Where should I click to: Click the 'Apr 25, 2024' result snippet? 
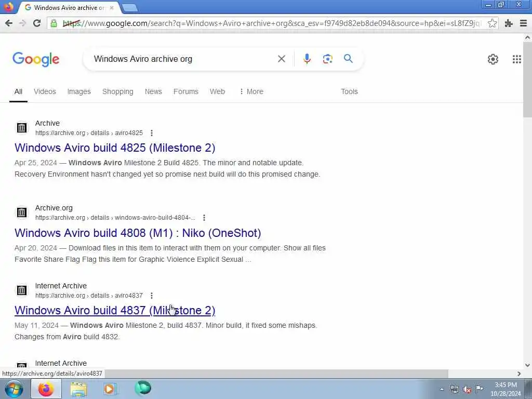point(167,169)
